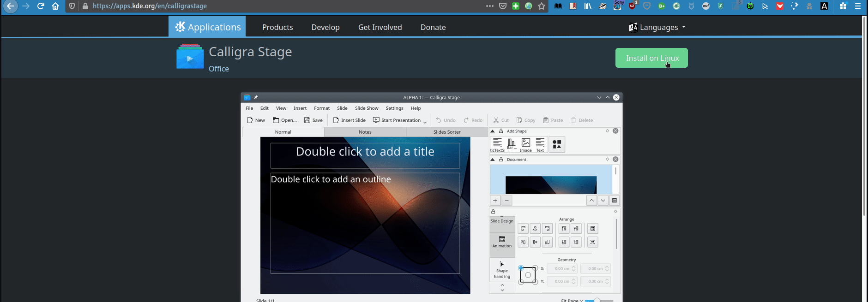
Task: Open the shapes collection icon in Add Shape
Action: tap(557, 144)
